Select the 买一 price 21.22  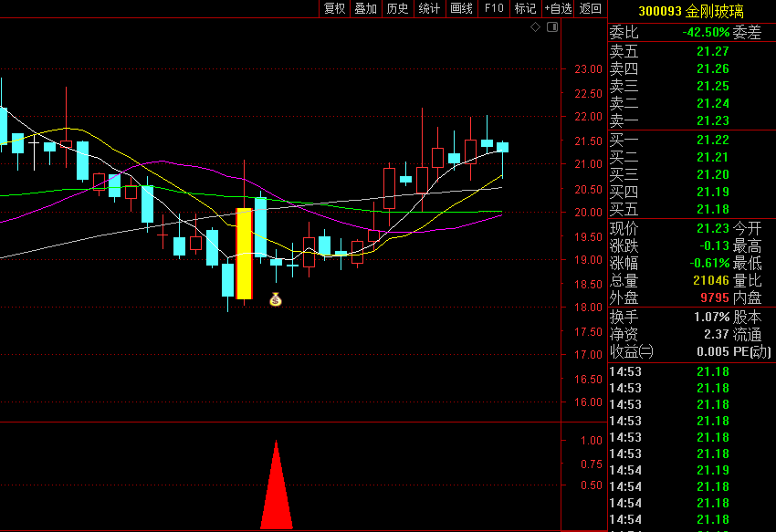click(713, 140)
